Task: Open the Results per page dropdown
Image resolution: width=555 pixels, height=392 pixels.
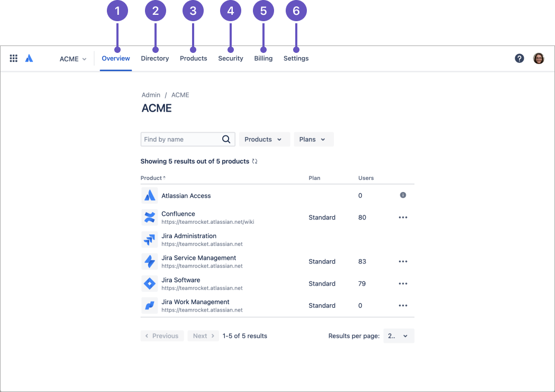Action: coord(398,336)
